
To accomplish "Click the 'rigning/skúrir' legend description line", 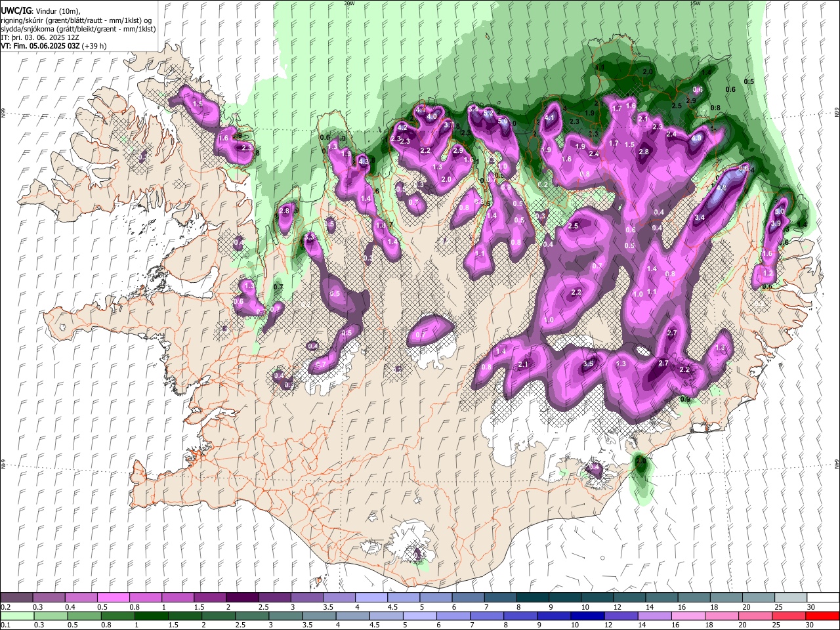I will (77, 20).
